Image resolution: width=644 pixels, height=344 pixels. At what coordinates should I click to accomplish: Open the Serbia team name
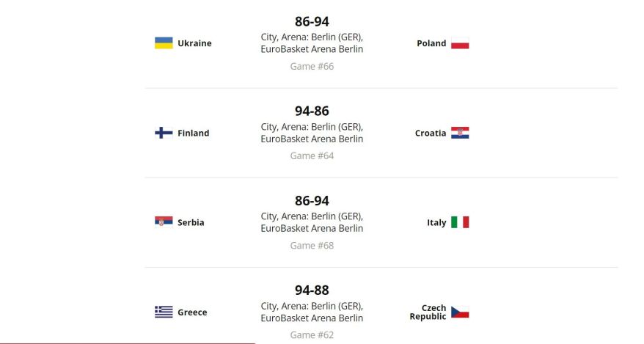(191, 222)
